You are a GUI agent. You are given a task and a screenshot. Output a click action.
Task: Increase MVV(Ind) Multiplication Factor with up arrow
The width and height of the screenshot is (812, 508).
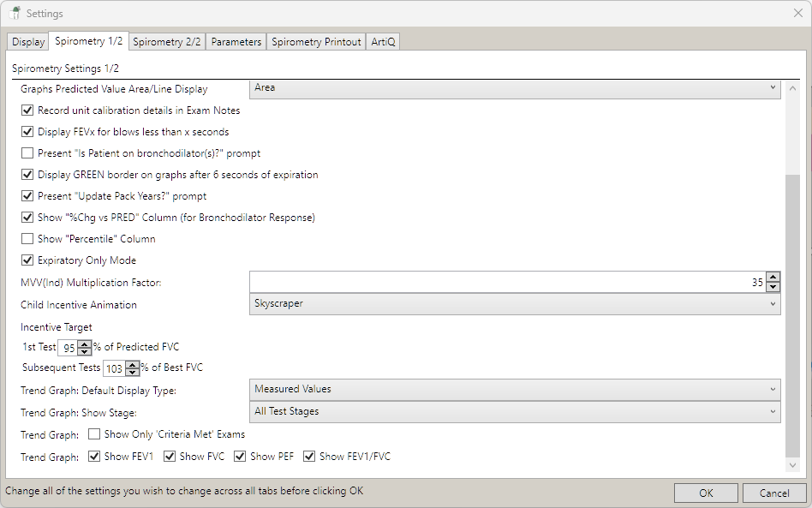click(x=773, y=277)
